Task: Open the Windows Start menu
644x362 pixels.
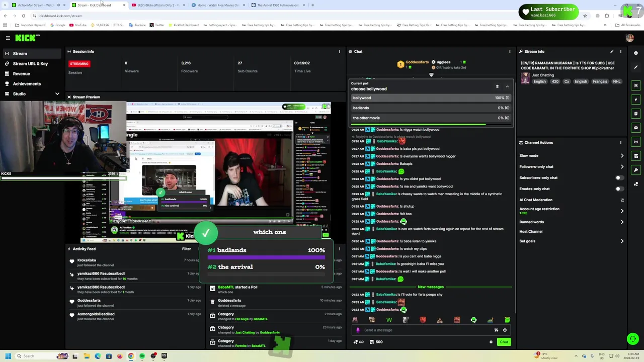Action: [x=8, y=356]
